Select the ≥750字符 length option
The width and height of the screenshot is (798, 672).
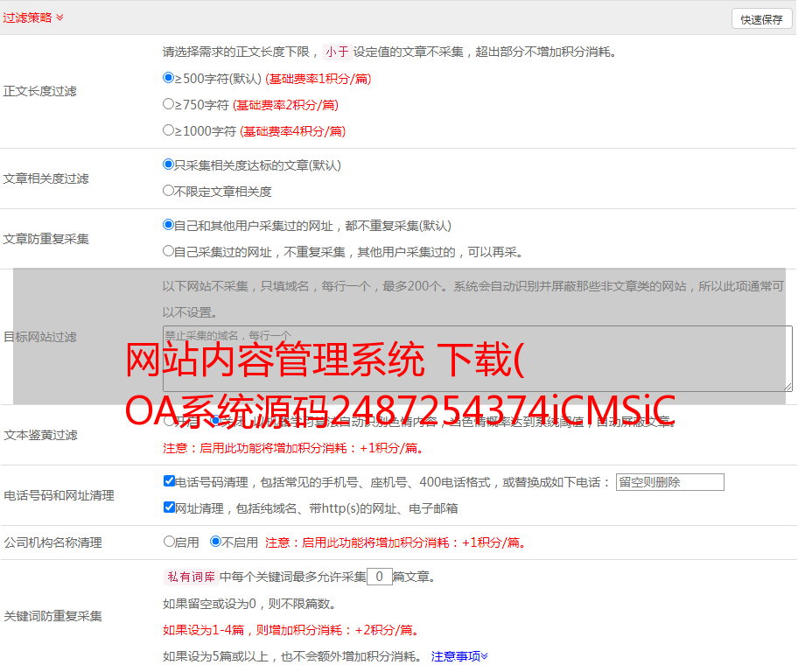click(x=168, y=104)
